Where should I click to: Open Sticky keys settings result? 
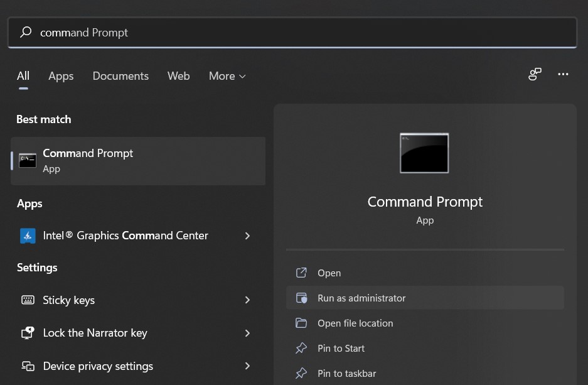point(138,300)
